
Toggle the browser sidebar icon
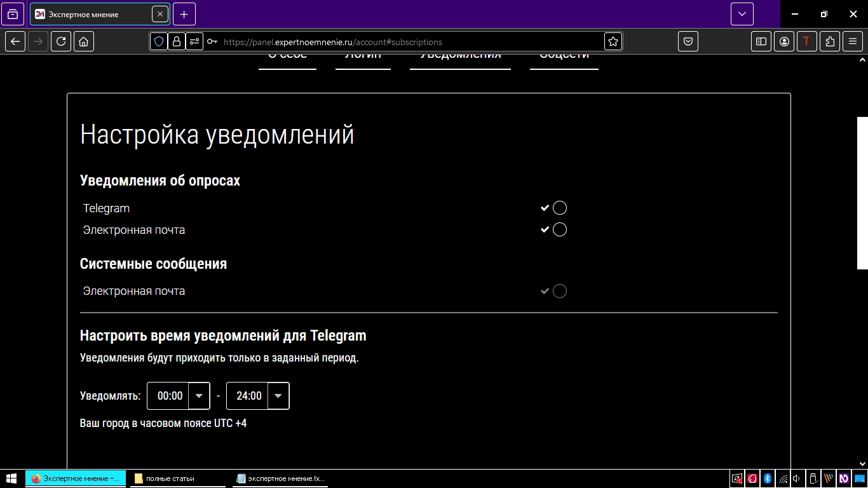[761, 42]
